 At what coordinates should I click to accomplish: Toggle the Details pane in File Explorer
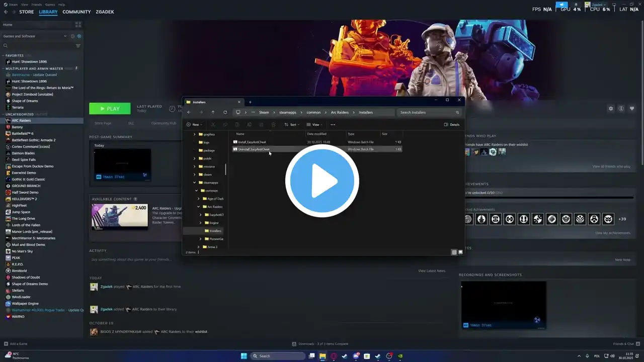coord(451,125)
